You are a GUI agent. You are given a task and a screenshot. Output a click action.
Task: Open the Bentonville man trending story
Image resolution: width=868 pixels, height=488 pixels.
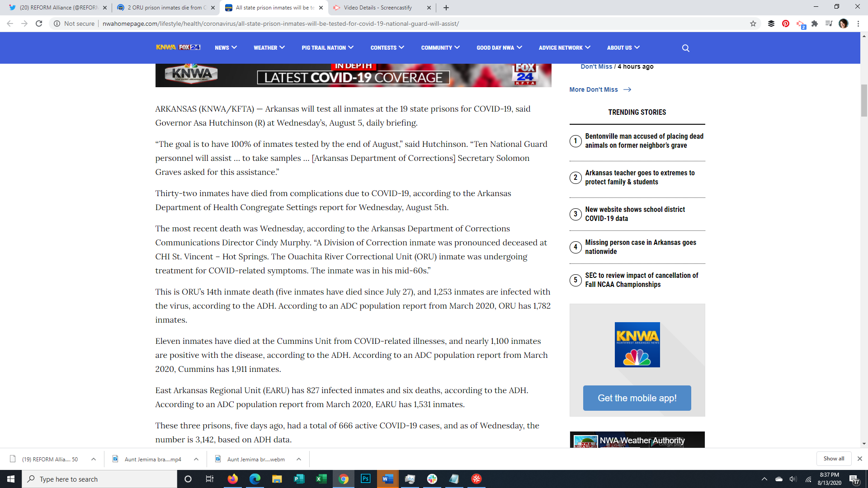(644, 141)
